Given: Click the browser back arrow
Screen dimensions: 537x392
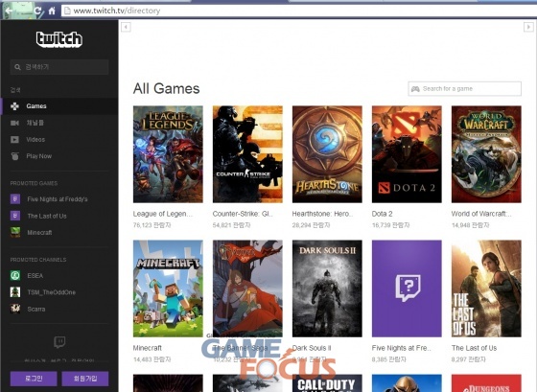Looking at the screenshot, I should point(10,11).
